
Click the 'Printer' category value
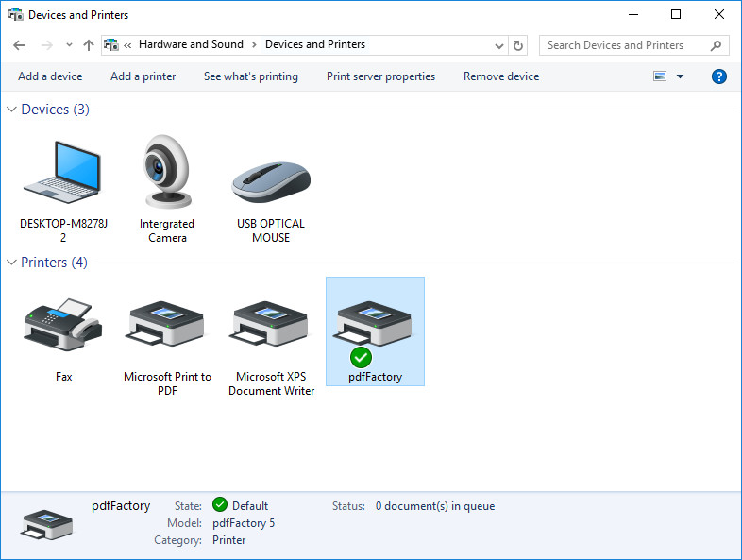[x=229, y=540]
